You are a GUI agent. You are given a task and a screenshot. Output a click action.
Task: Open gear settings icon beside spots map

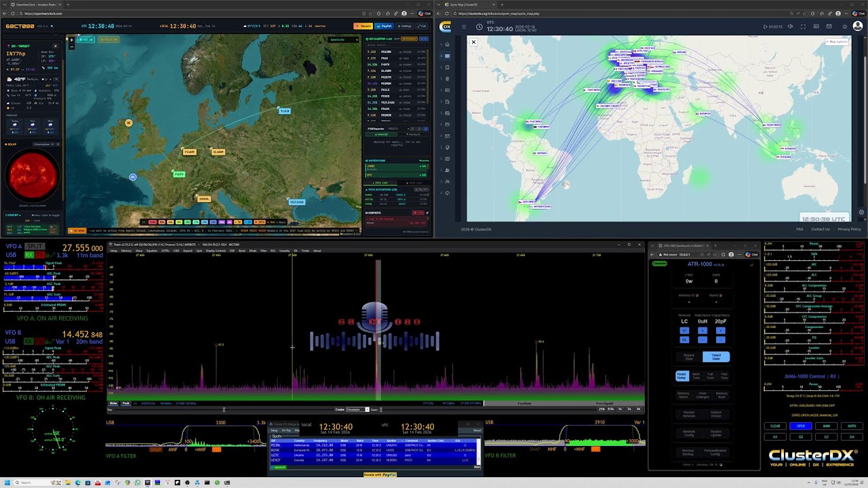pyautogui.click(x=861, y=212)
